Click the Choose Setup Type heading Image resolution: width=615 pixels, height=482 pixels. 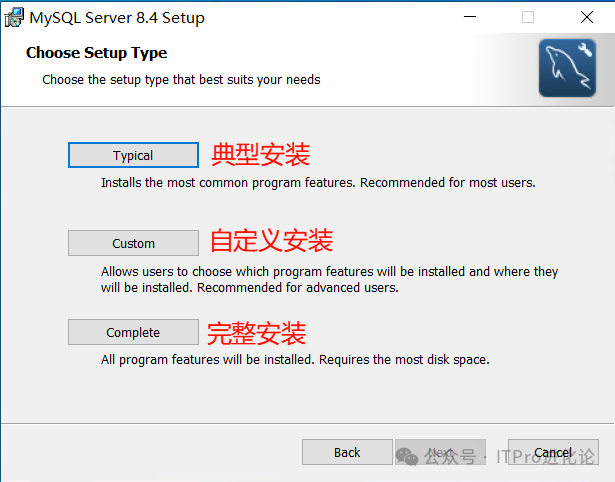pos(96,53)
